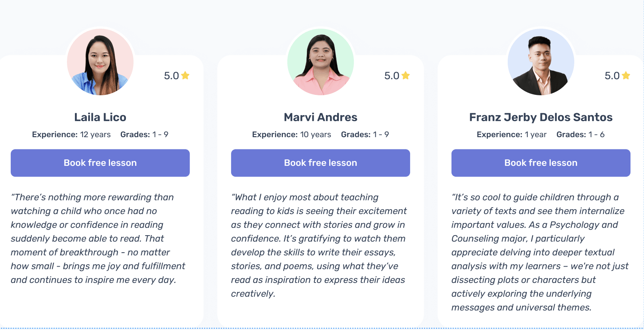This screenshot has height=330, width=644.
Task: Click the star rating icon on Laila Lico's card
Action: coord(186,75)
